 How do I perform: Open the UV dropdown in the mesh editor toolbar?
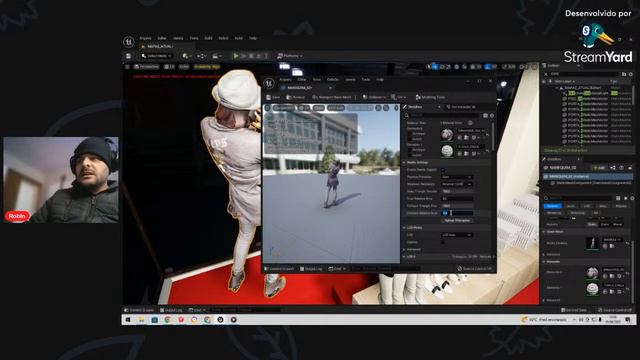click(x=399, y=97)
